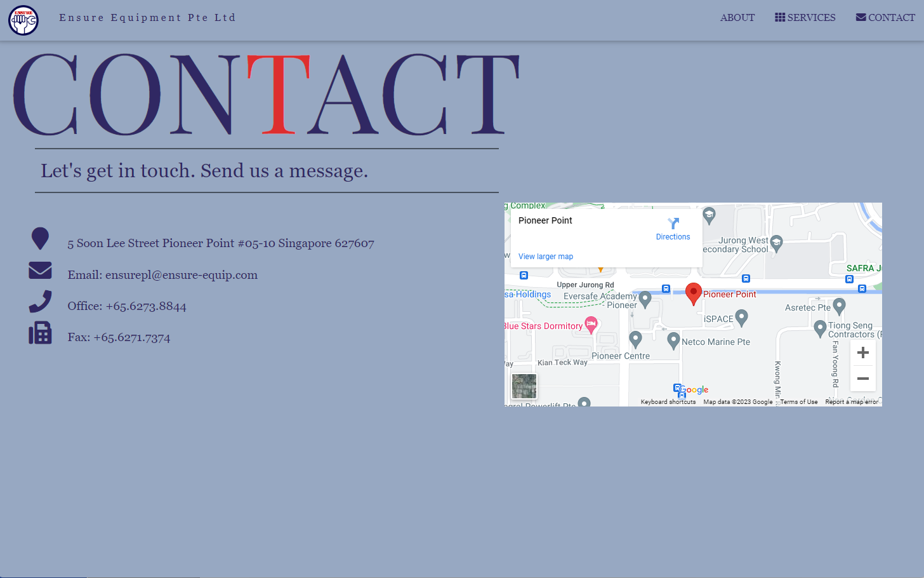This screenshot has height=578, width=924.
Task: Click the Ensure Equipment company logo icon
Action: coord(23,20)
